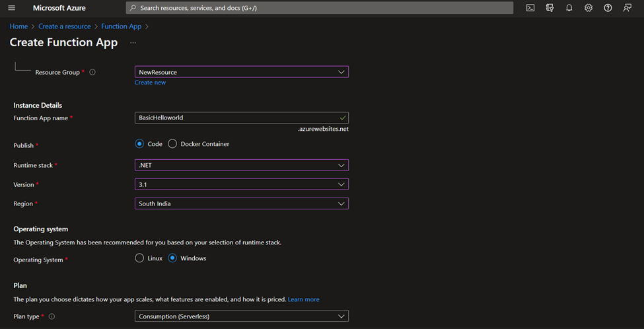Open the Runtime stack dropdown showing .NET
644x329 pixels.
[242, 165]
